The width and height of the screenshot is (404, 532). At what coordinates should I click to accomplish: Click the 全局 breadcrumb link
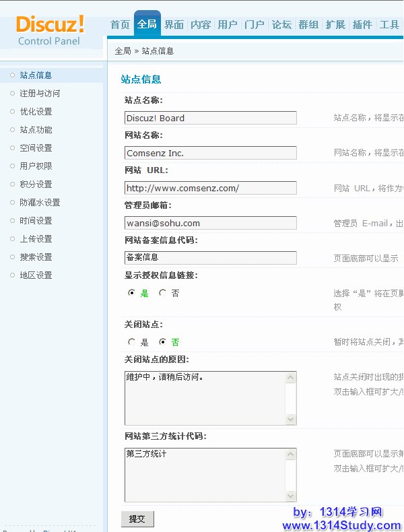[123, 51]
